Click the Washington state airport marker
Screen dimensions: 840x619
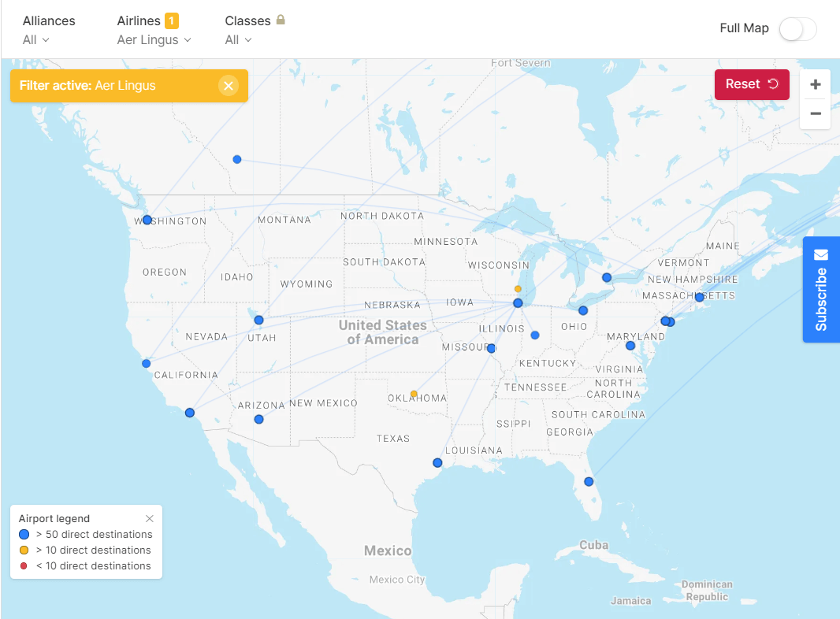tap(147, 220)
